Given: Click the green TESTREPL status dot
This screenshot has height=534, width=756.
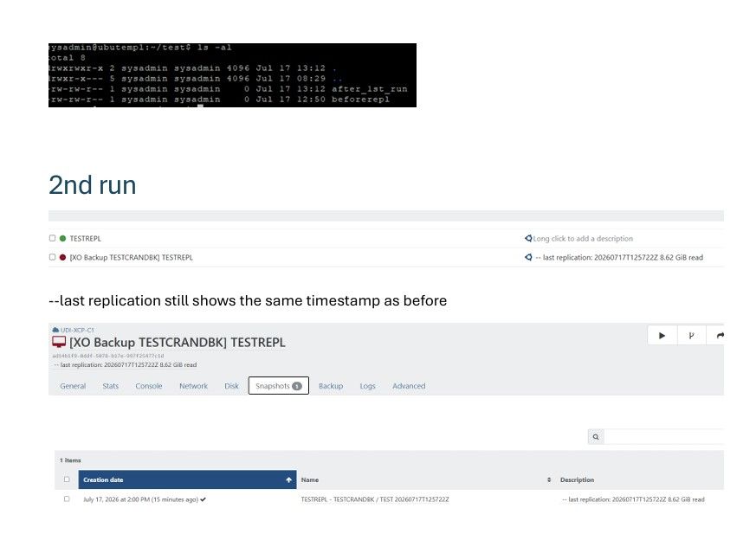Looking at the screenshot, I should pos(62,238).
